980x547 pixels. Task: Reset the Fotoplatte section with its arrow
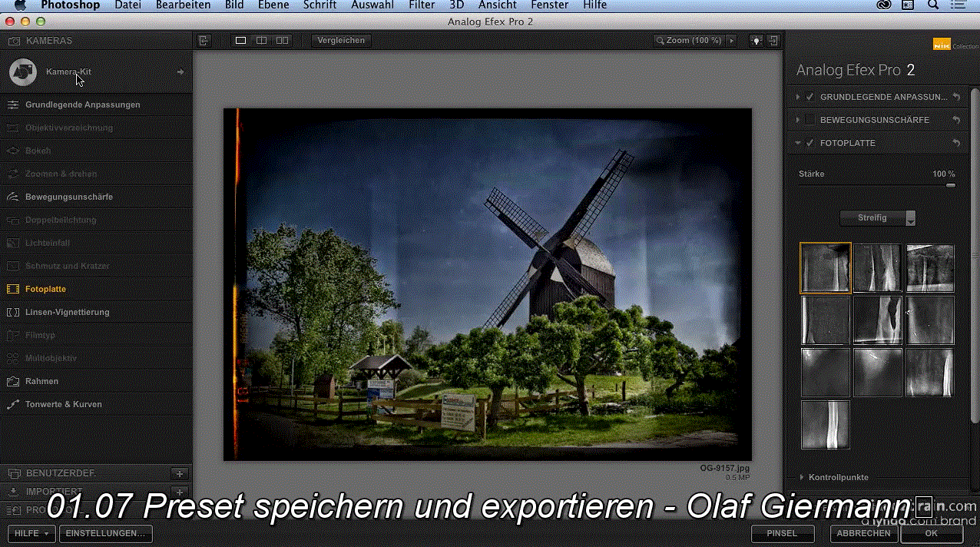tap(956, 143)
